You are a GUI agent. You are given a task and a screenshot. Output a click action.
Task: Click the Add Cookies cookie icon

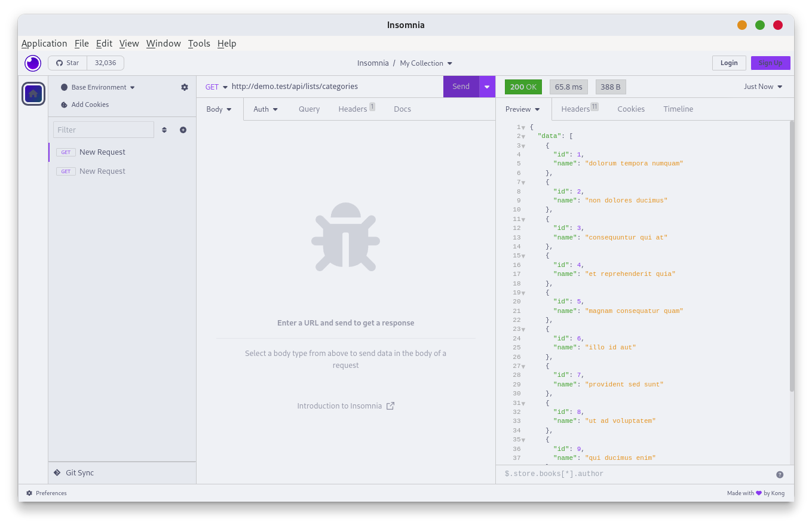[x=65, y=105]
